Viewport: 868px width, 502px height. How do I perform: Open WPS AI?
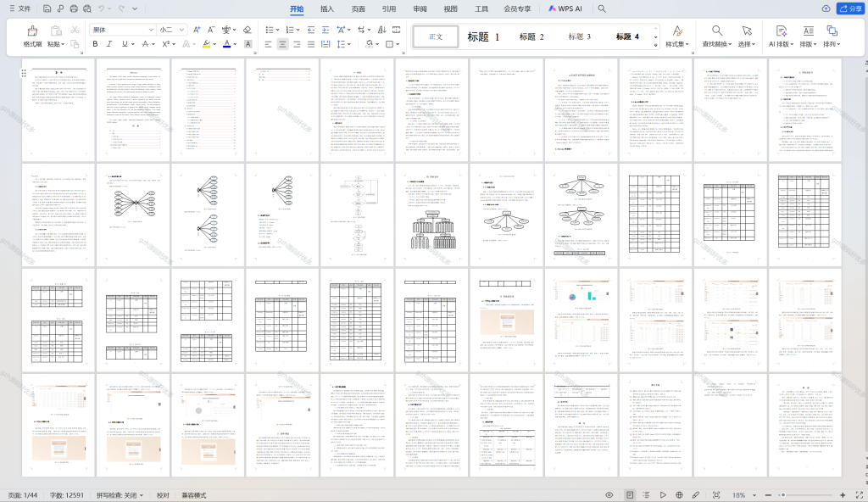click(565, 8)
